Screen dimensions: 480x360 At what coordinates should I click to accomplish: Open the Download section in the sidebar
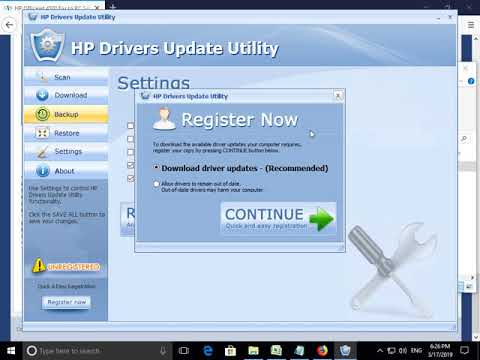click(x=66, y=95)
